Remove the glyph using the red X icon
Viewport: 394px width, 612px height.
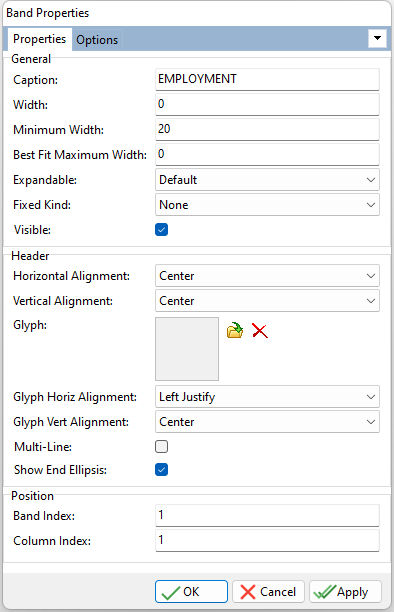[x=260, y=331]
